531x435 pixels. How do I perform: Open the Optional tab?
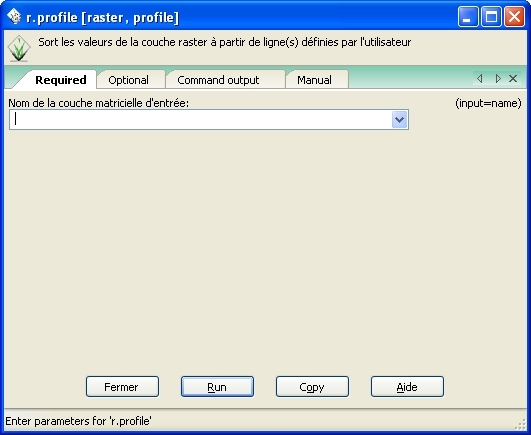click(x=128, y=80)
